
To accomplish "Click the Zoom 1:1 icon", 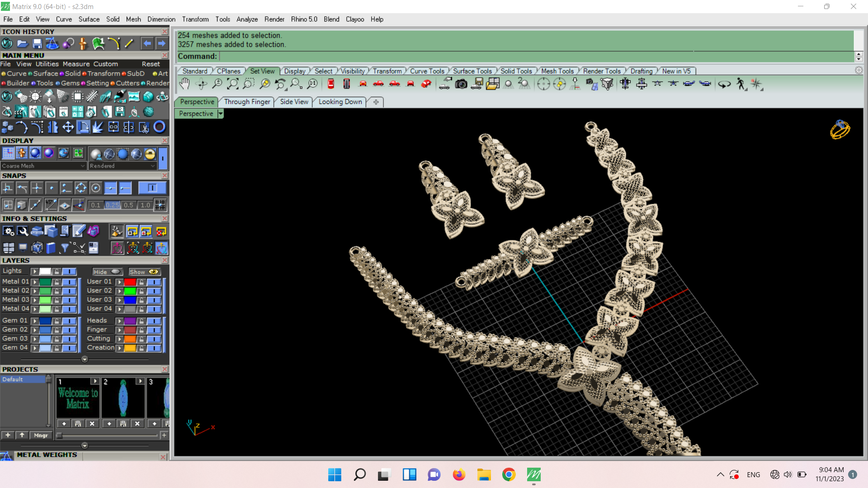I will [312, 84].
